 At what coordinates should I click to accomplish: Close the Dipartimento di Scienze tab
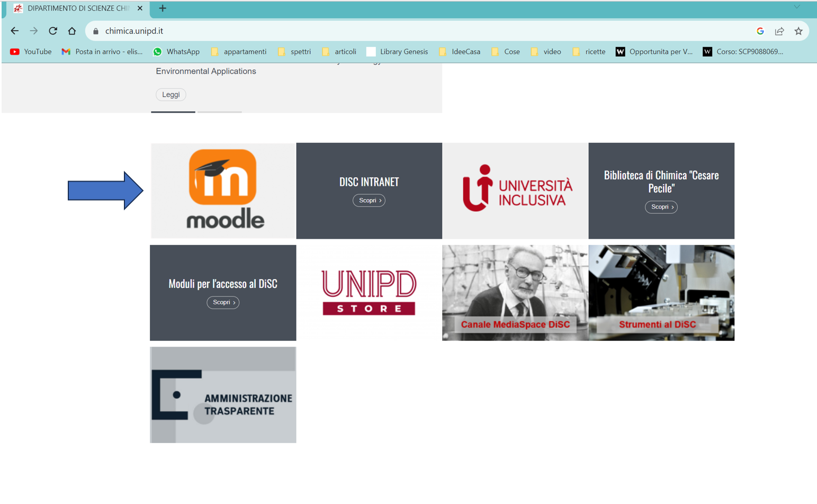140,8
